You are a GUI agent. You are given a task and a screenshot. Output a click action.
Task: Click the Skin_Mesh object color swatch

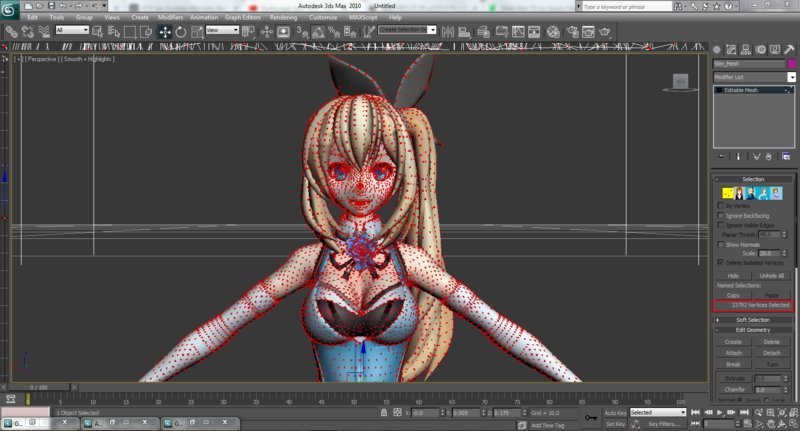pyautogui.click(x=791, y=64)
